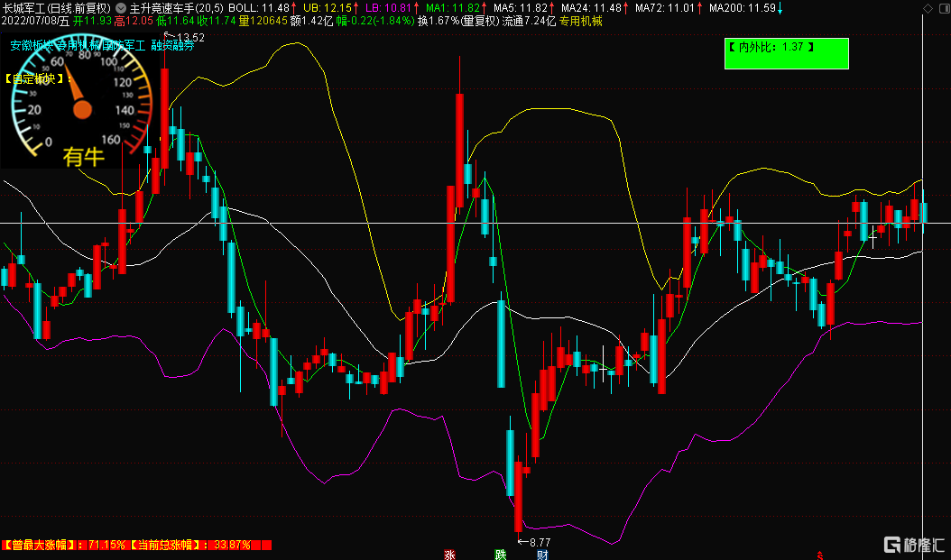The width and height of the screenshot is (951, 560).
Task: Click the 自定板块 label
Action: 38,78
